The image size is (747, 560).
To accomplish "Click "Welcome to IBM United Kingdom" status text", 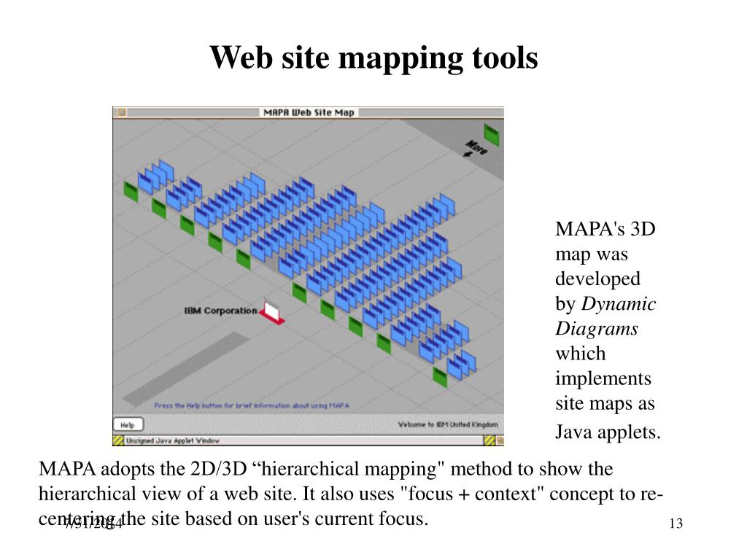I will click(448, 424).
